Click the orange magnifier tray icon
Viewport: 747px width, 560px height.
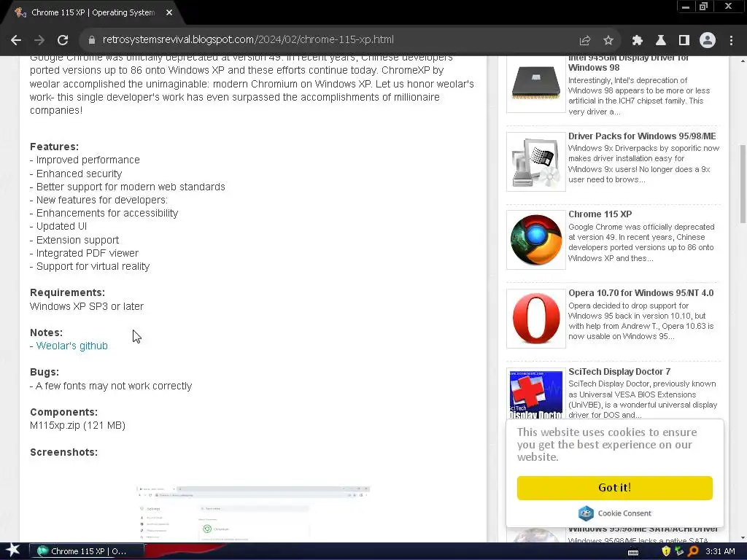693,551
